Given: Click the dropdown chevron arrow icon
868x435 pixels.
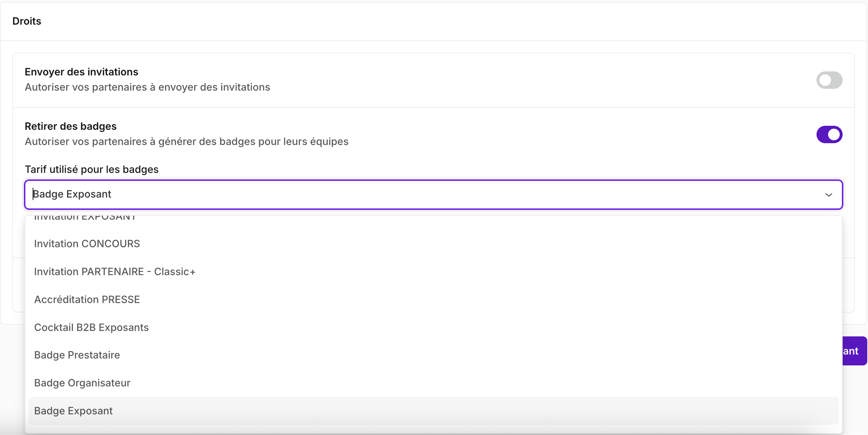Looking at the screenshot, I should coord(828,195).
